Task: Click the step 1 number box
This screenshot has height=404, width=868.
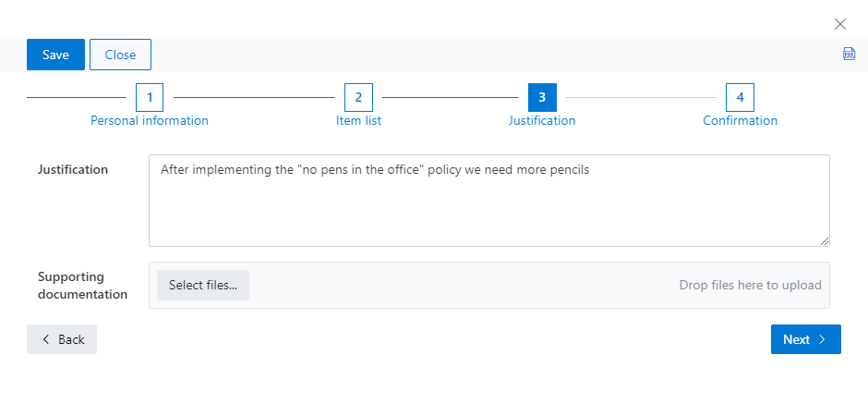Action: [x=150, y=98]
